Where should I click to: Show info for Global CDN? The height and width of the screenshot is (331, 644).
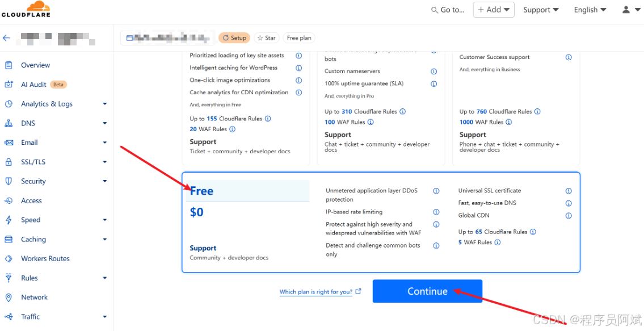coord(569,215)
